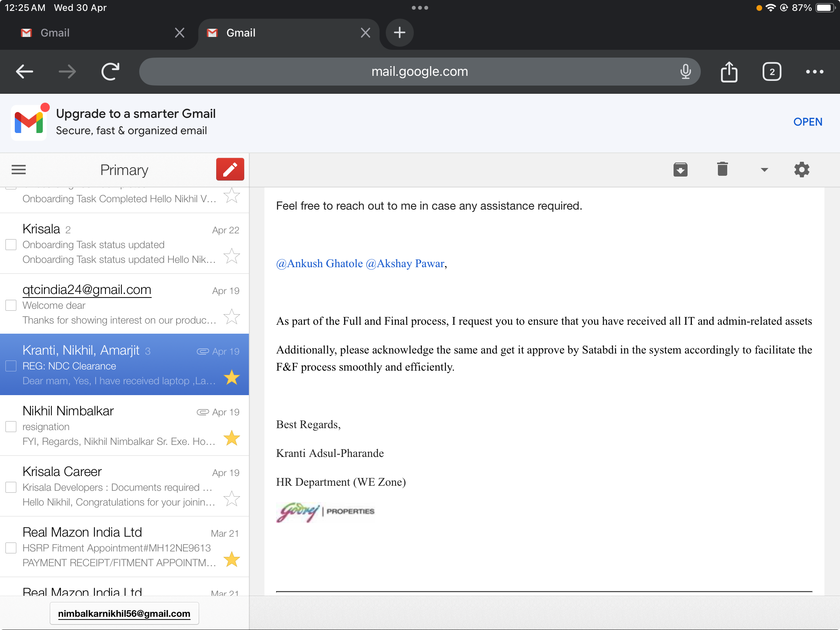Reload the page in browser toolbar
The height and width of the screenshot is (630, 840).
110,72
